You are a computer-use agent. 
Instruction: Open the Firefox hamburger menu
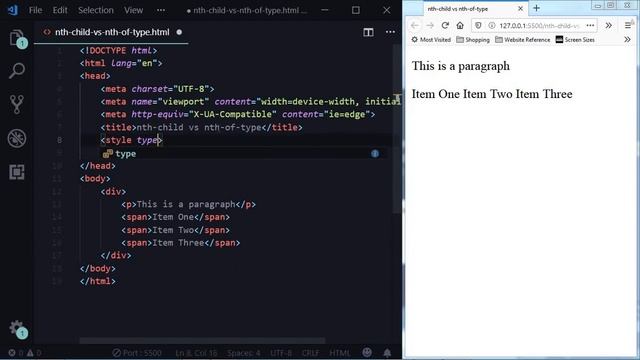pos(628,25)
